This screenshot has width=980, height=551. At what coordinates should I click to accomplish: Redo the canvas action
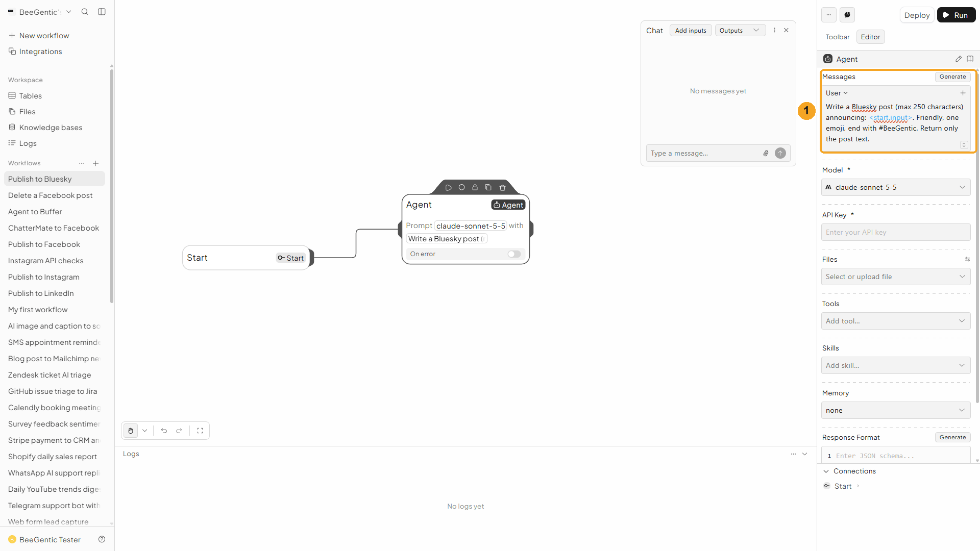[179, 431]
